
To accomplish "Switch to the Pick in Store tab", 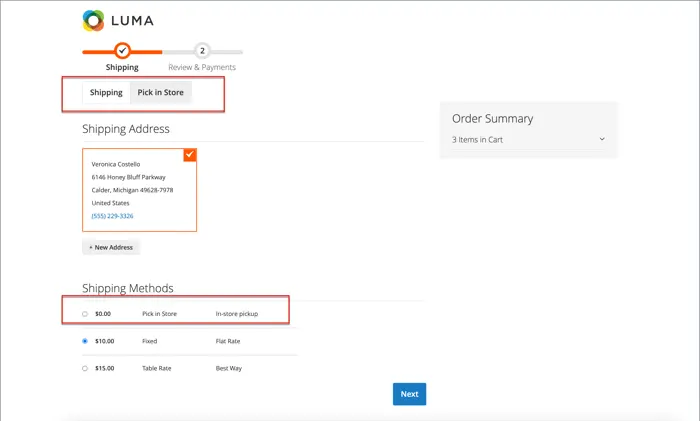I will [x=160, y=93].
